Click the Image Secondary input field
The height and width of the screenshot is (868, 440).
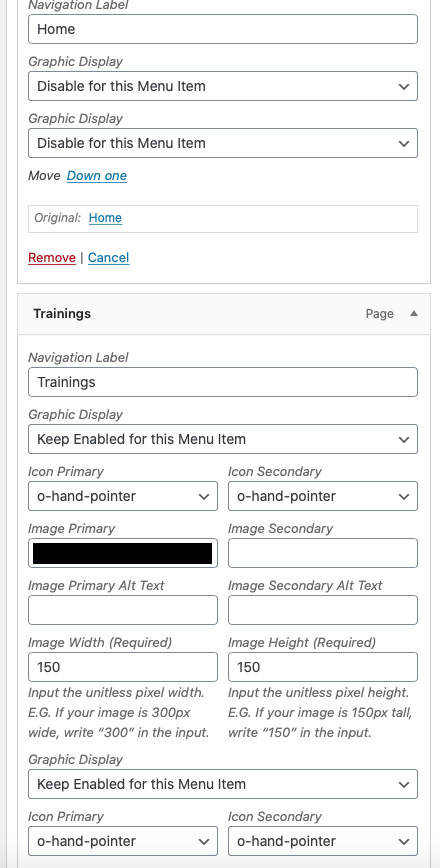323,553
